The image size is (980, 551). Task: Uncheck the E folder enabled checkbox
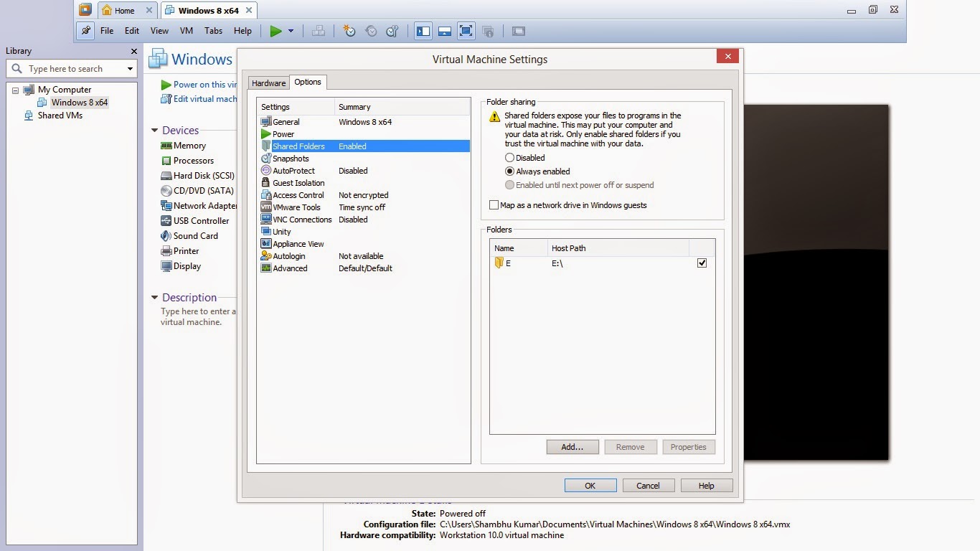(702, 263)
